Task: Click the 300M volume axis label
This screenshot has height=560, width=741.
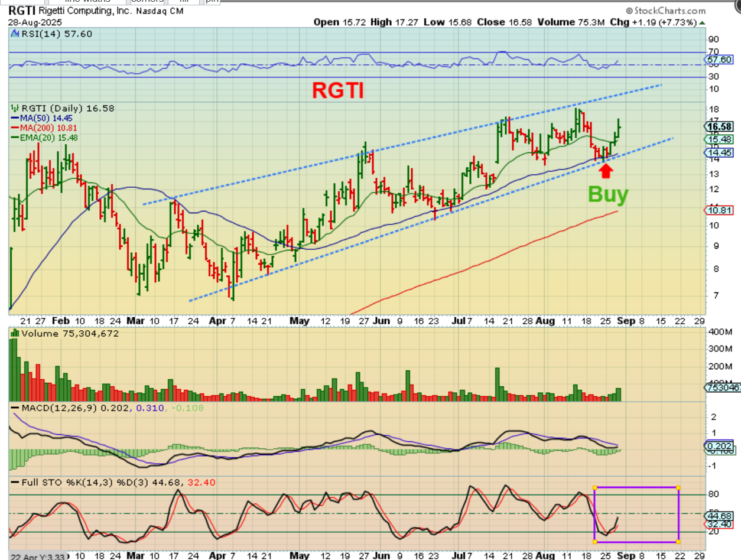Action: (x=720, y=349)
